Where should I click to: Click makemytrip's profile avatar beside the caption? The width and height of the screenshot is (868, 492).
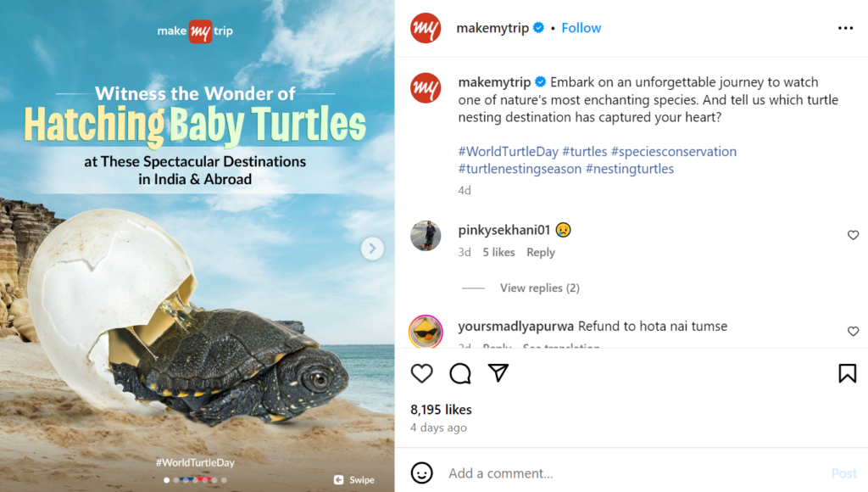(x=426, y=88)
